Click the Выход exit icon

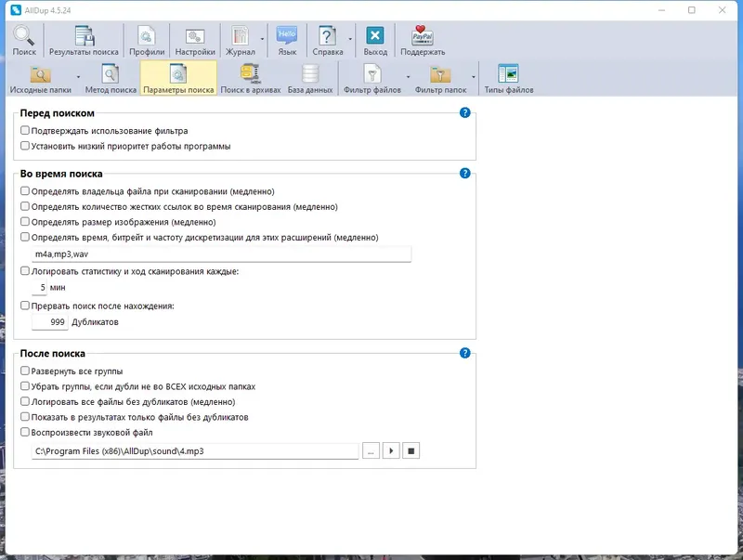(375, 41)
